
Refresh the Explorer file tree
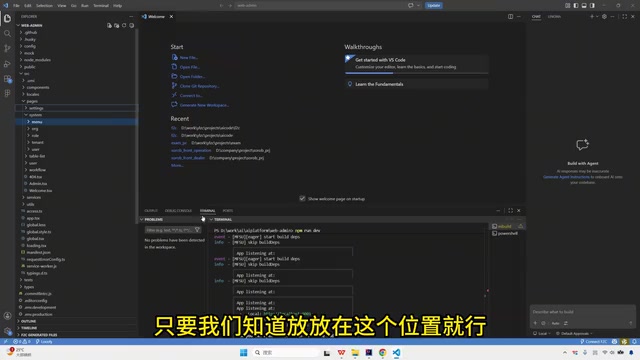coord(124,25)
